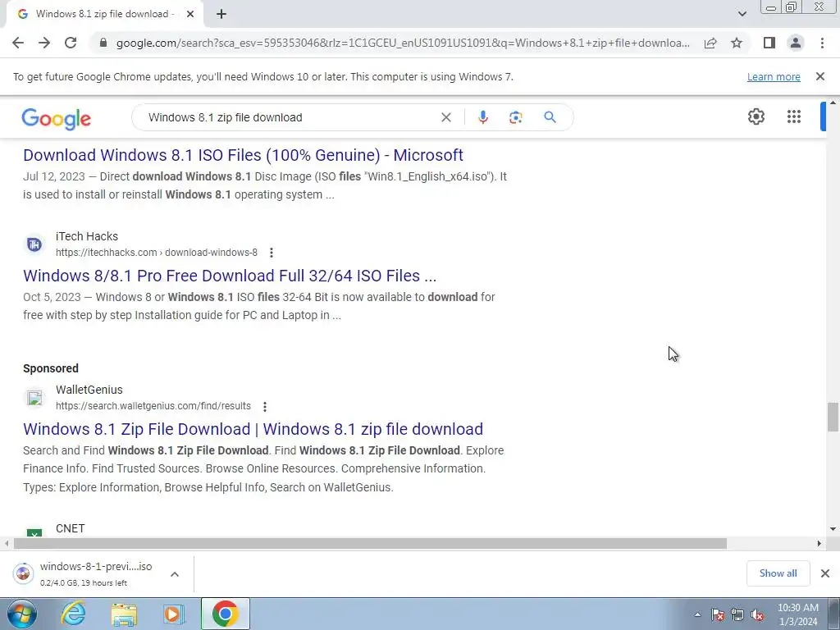
Task: Open WalletGenius ad options menu
Action: (x=265, y=407)
